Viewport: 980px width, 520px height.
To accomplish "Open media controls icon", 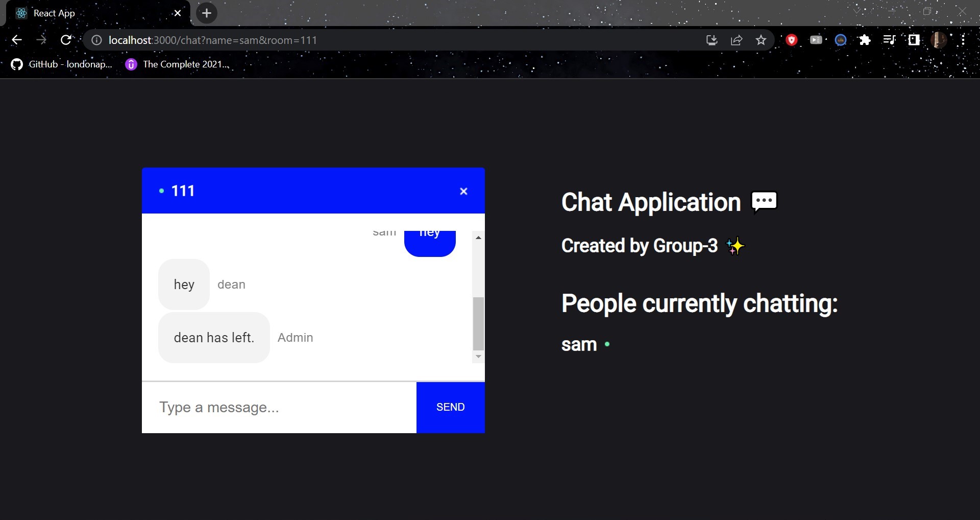I will pos(889,40).
